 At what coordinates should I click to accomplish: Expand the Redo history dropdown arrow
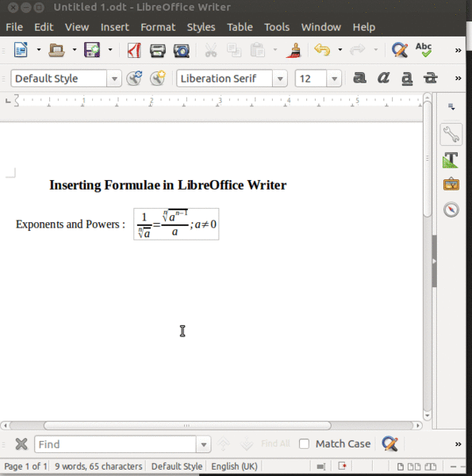tap(376, 49)
